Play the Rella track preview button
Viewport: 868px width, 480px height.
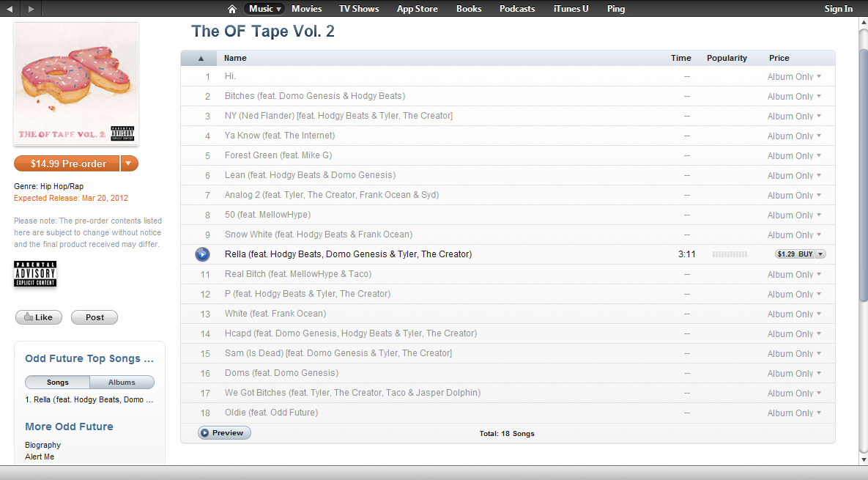203,254
